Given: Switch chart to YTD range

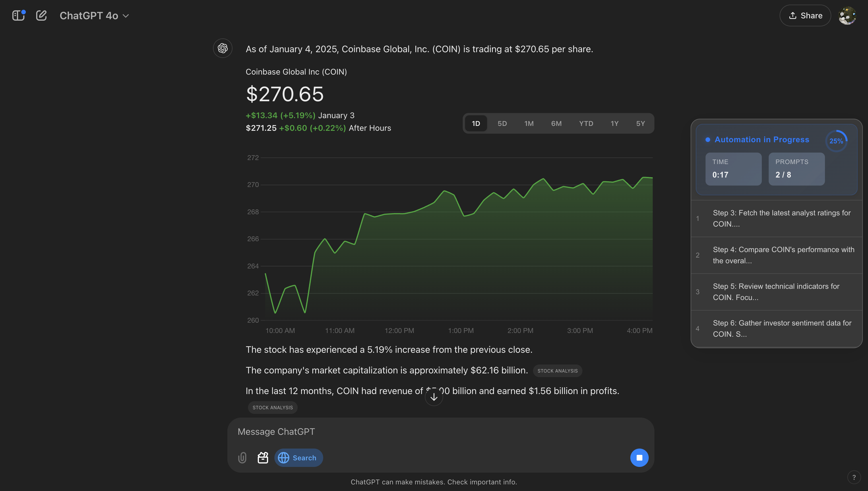Looking at the screenshot, I should (586, 123).
